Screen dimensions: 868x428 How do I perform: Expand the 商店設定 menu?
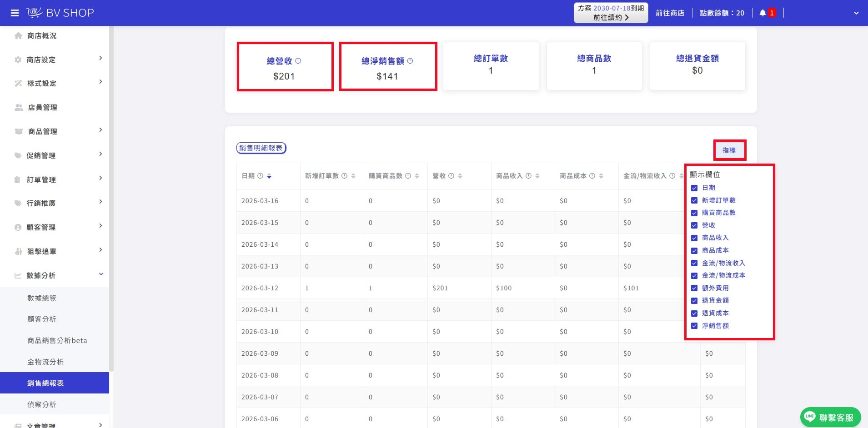[x=55, y=60]
